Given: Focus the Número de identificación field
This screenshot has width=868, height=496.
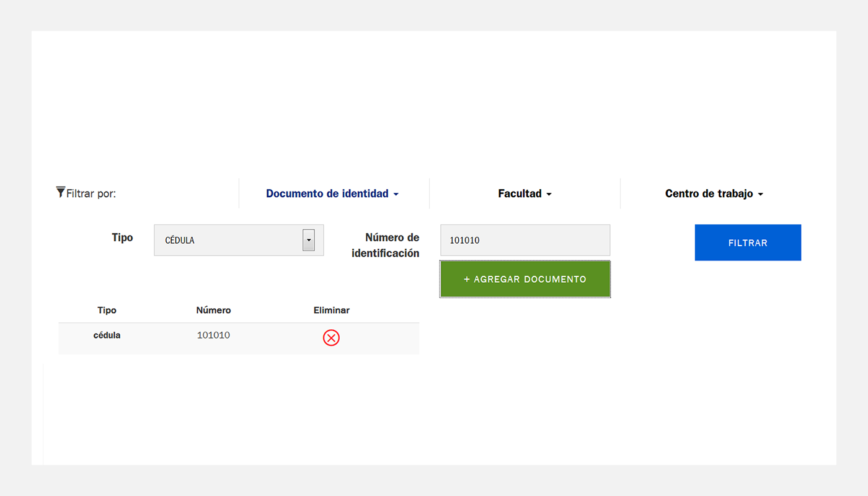Looking at the screenshot, I should 525,240.
